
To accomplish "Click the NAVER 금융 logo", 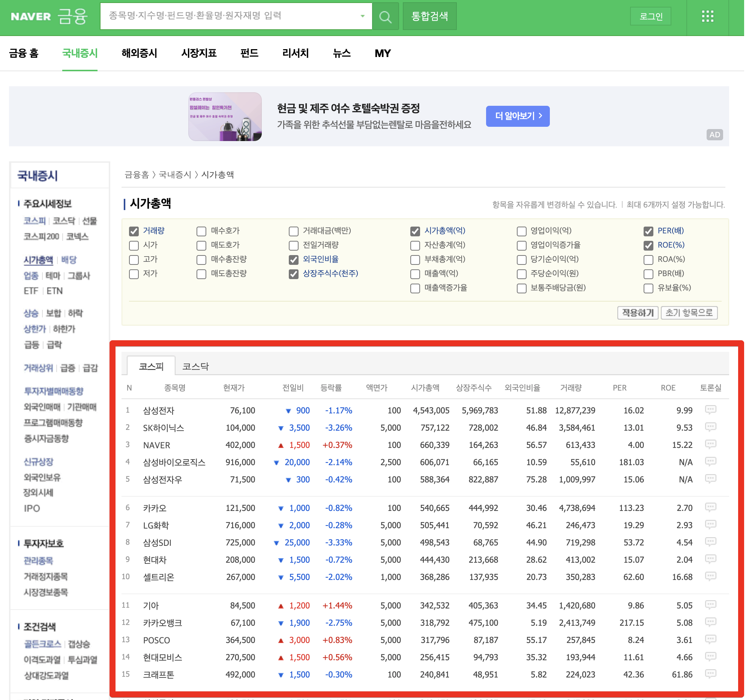I will pyautogui.click(x=49, y=17).
